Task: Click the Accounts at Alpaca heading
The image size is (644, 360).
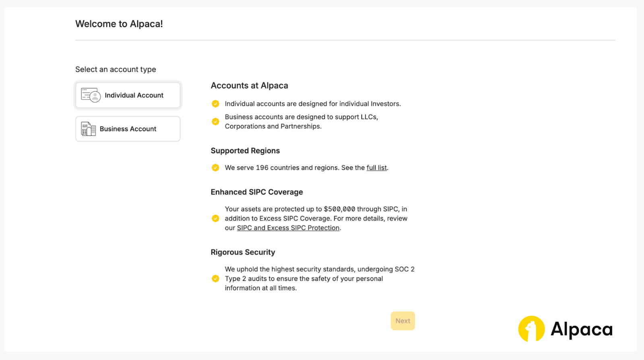Action: 249,86
